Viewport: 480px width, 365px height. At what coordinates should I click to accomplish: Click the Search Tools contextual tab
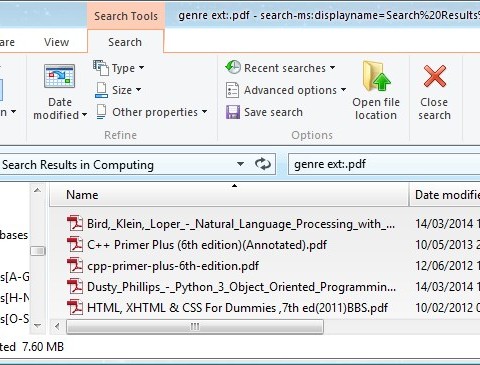click(126, 16)
